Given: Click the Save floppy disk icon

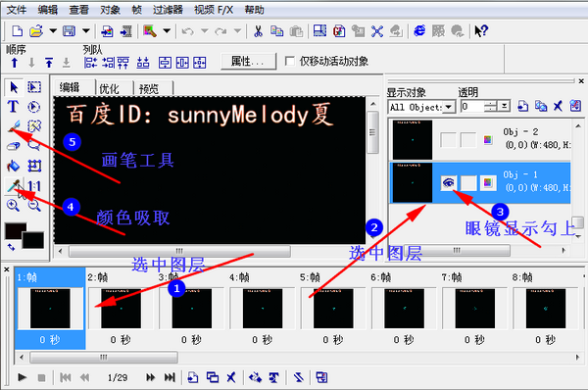Looking at the screenshot, I should tap(69, 30).
